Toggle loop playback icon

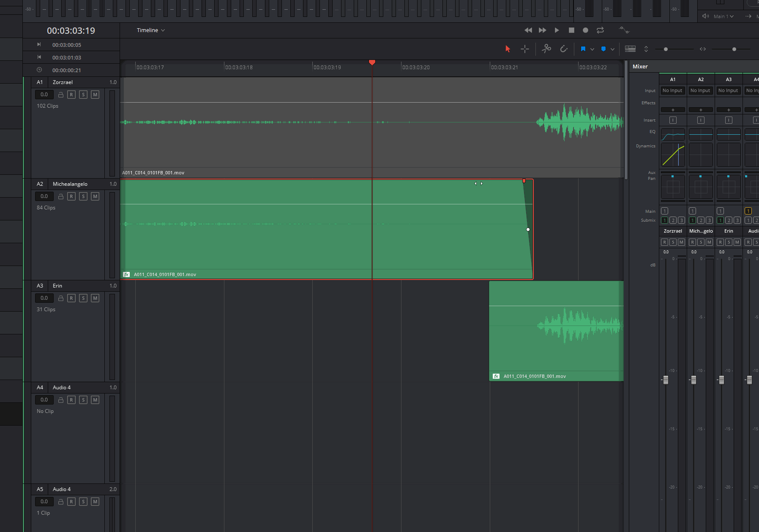[600, 30]
